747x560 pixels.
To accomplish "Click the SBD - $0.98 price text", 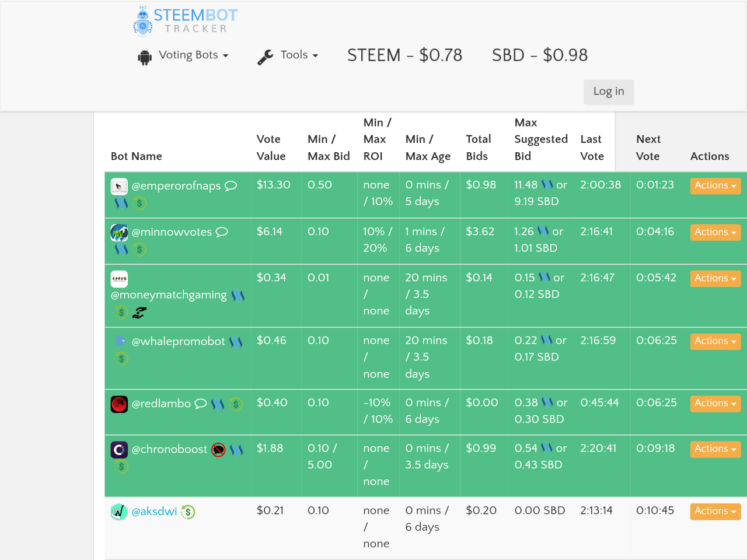I will tap(540, 55).
